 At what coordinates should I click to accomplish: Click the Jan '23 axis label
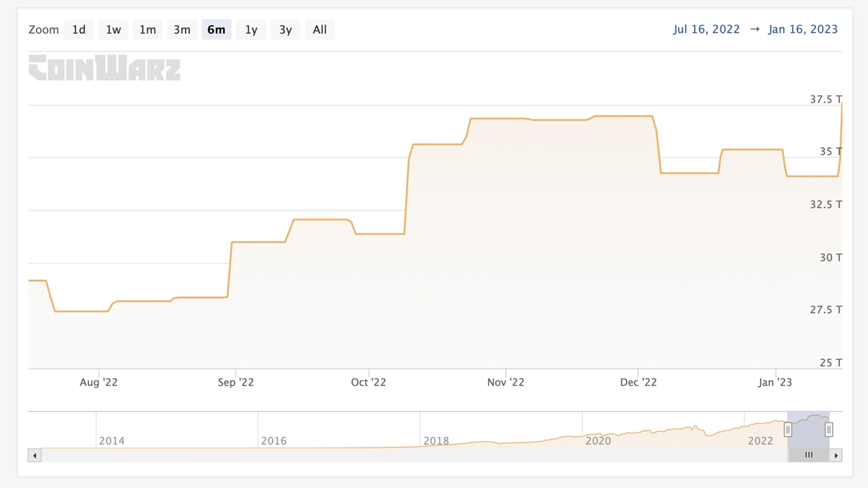[775, 382]
